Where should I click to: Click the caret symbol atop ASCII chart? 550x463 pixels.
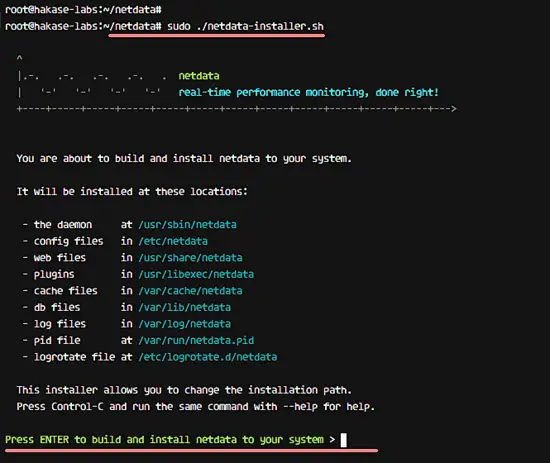(20, 57)
